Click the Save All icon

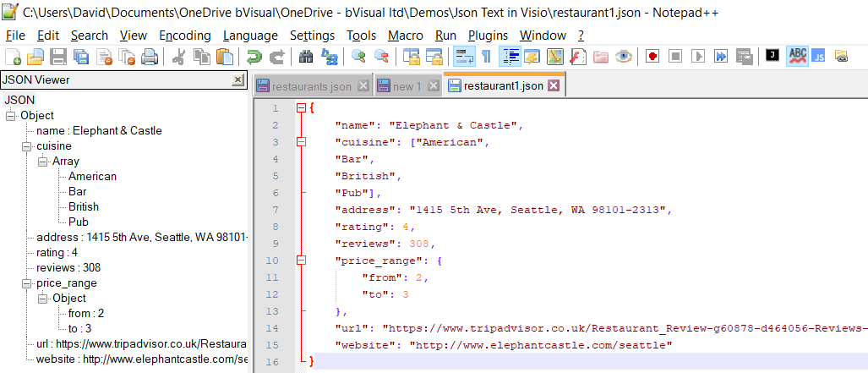point(81,57)
